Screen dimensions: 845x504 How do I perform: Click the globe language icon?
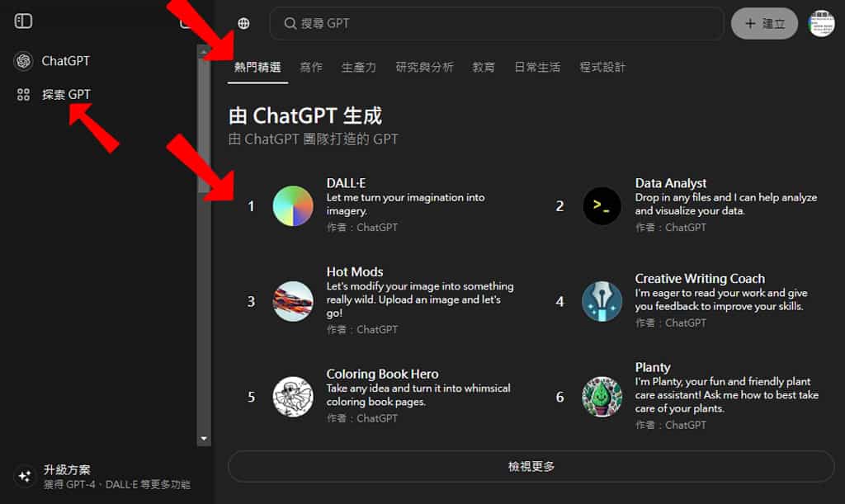click(x=243, y=23)
